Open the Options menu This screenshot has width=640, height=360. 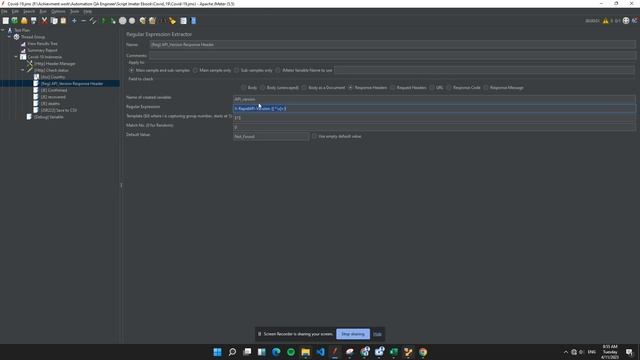coord(58,11)
